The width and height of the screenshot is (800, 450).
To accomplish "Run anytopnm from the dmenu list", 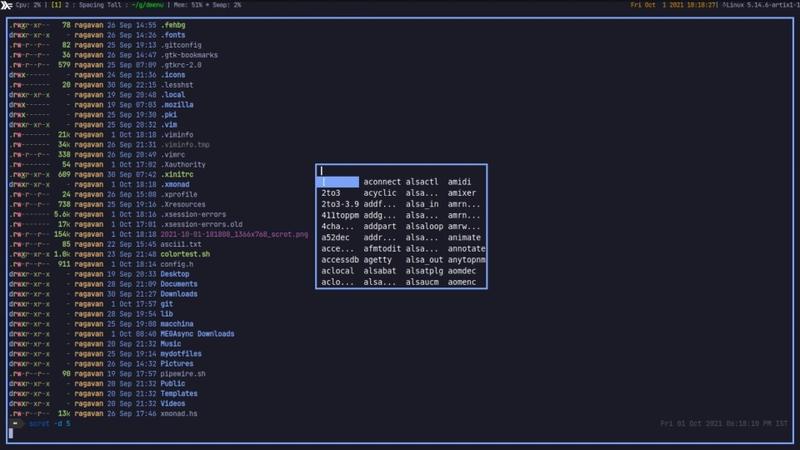I will (466, 260).
